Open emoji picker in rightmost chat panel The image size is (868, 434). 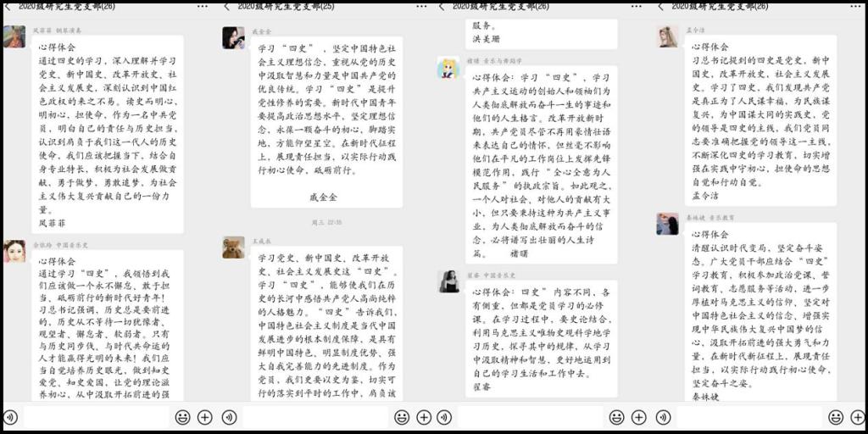pyautogui.click(x=836, y=417)
